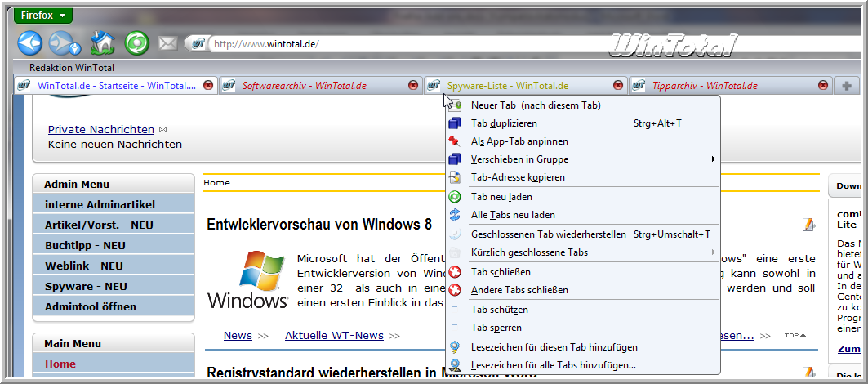The height and width of the screenshot is (384, 868).
Task: Toggle the Tab schützen checkbox
Action: click(x=455, y=310)
